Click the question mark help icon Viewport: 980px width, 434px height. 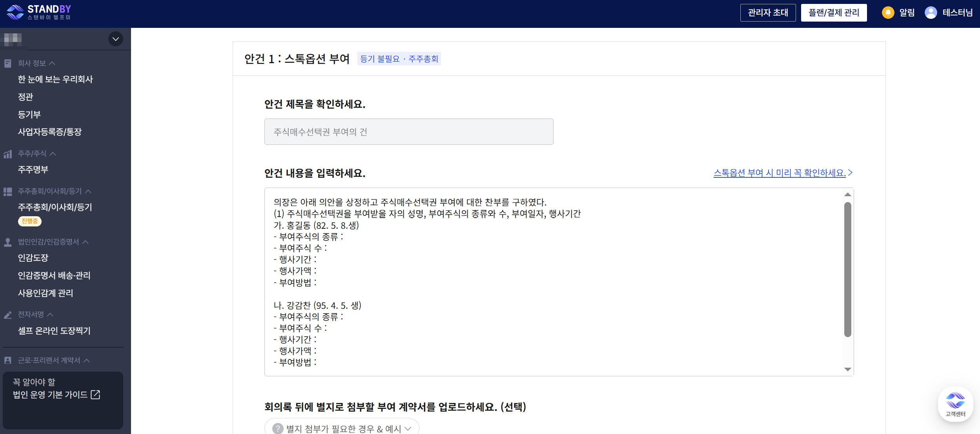pyautogui.click(x=278, y=429)
